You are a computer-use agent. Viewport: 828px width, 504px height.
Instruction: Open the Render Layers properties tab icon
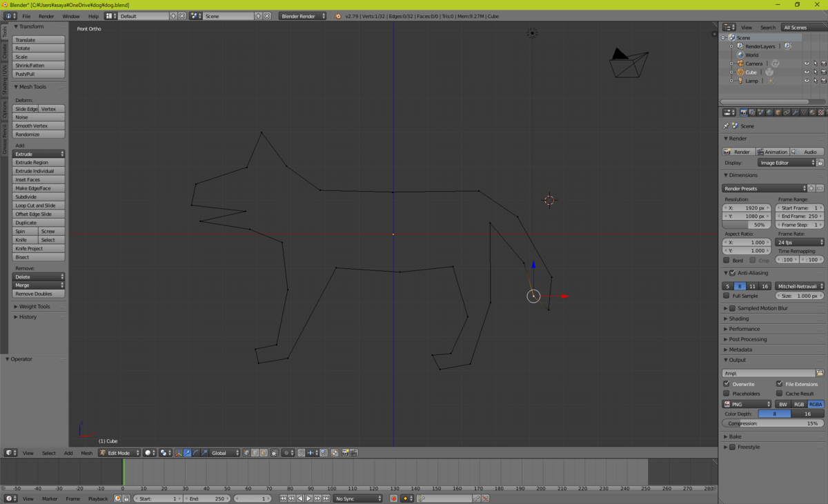[x=752, y=112]
